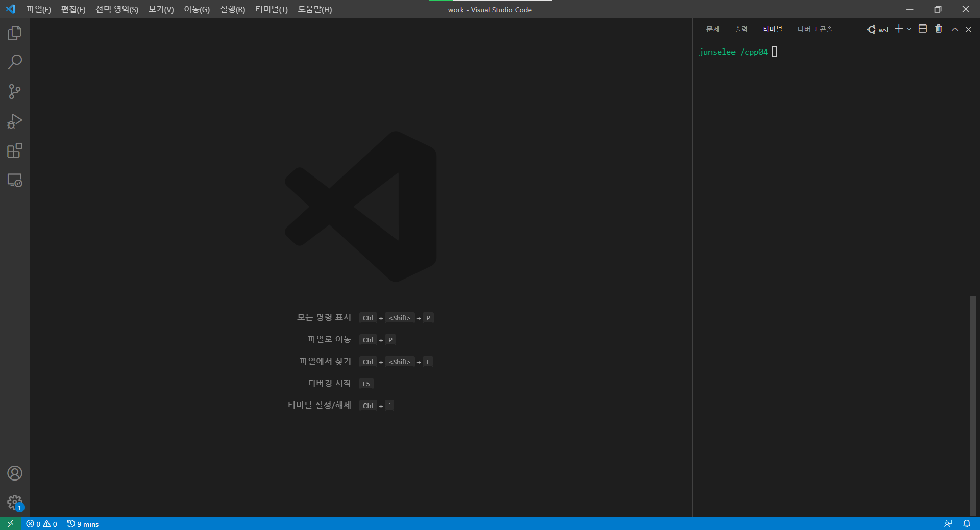Screen dimensions: 980x530
Task: Close the VS Code window
Action: point(966,9)
